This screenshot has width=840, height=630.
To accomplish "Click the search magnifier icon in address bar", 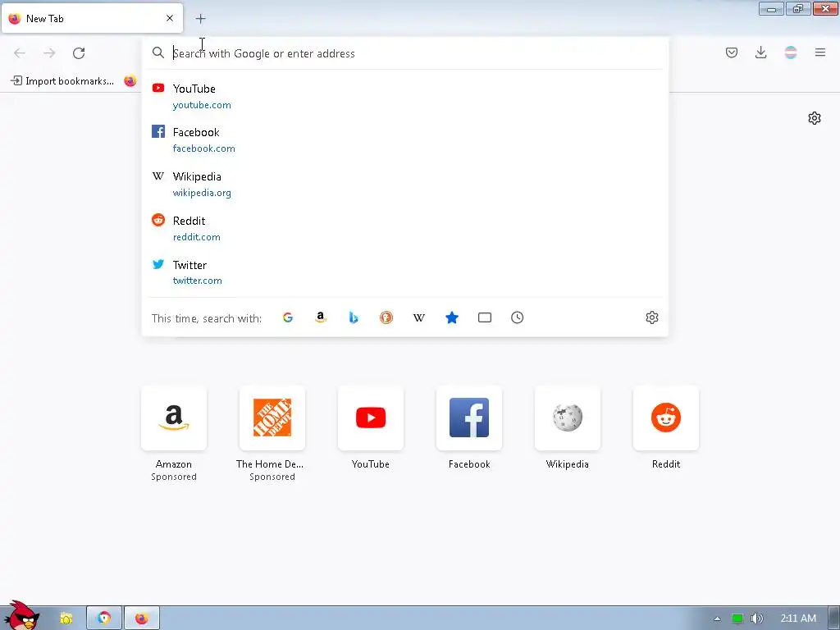I will coord(158,52).
